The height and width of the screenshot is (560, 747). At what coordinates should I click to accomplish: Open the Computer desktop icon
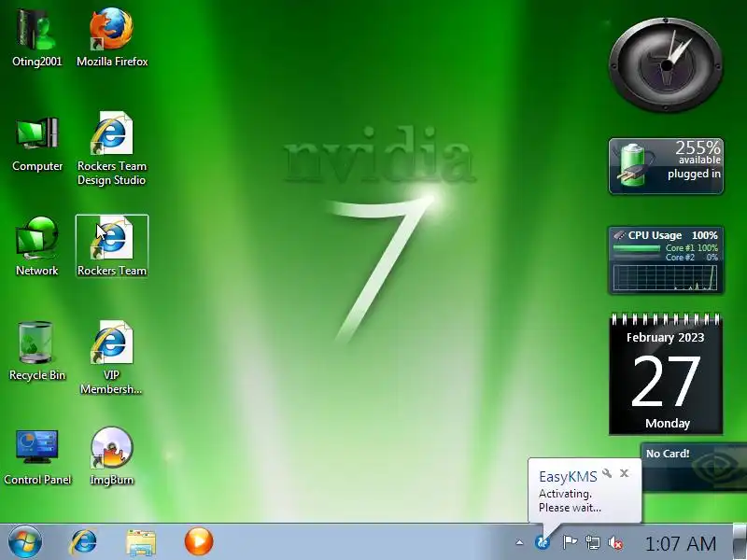tap(37, 143)
